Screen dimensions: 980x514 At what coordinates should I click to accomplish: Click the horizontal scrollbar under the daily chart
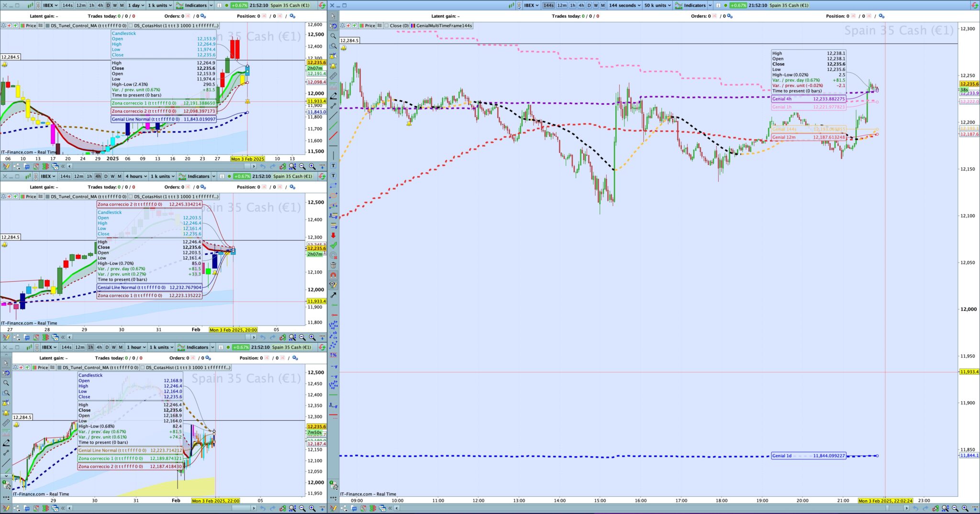[161, 166]
